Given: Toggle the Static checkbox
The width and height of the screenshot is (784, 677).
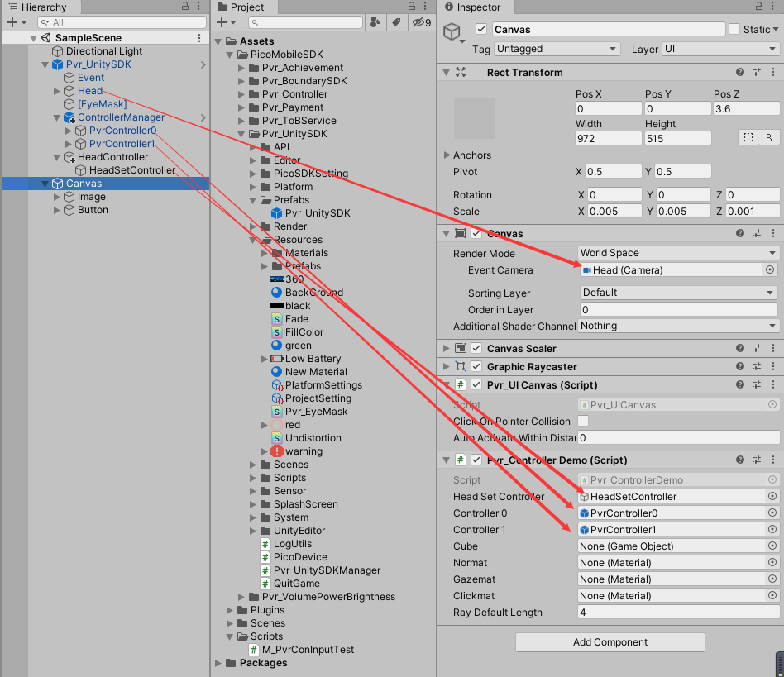Looking at the screenshot, I should coord(734,29).
